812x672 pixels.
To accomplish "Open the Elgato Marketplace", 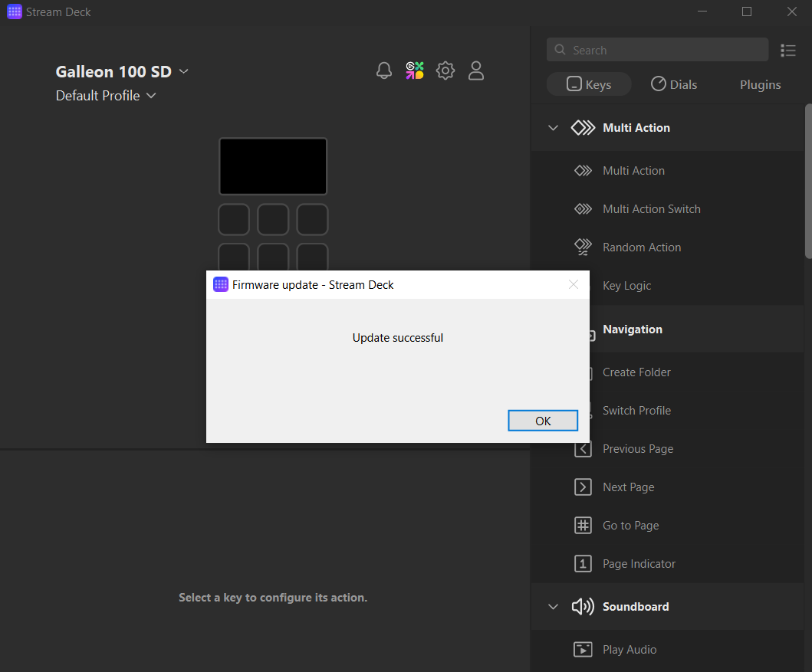I will click(415, 70).
